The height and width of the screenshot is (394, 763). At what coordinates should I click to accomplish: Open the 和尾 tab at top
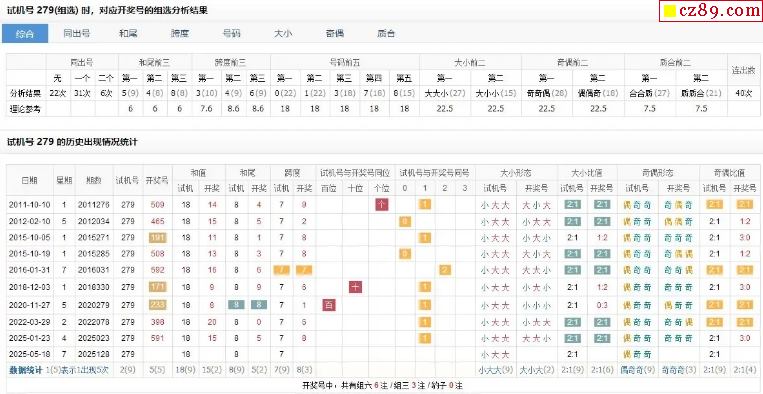pyautogui.click(x=128, y=34)
